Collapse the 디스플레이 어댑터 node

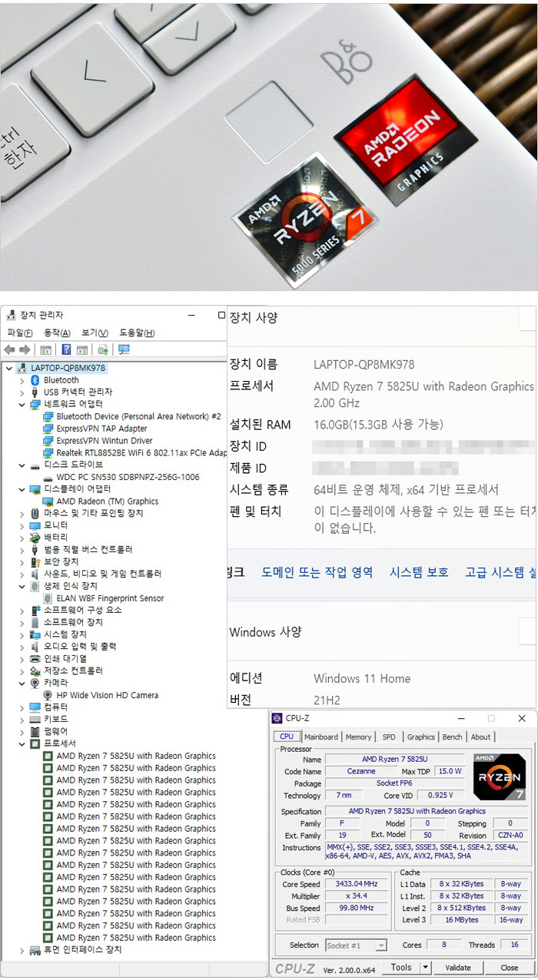pos(22,489)
